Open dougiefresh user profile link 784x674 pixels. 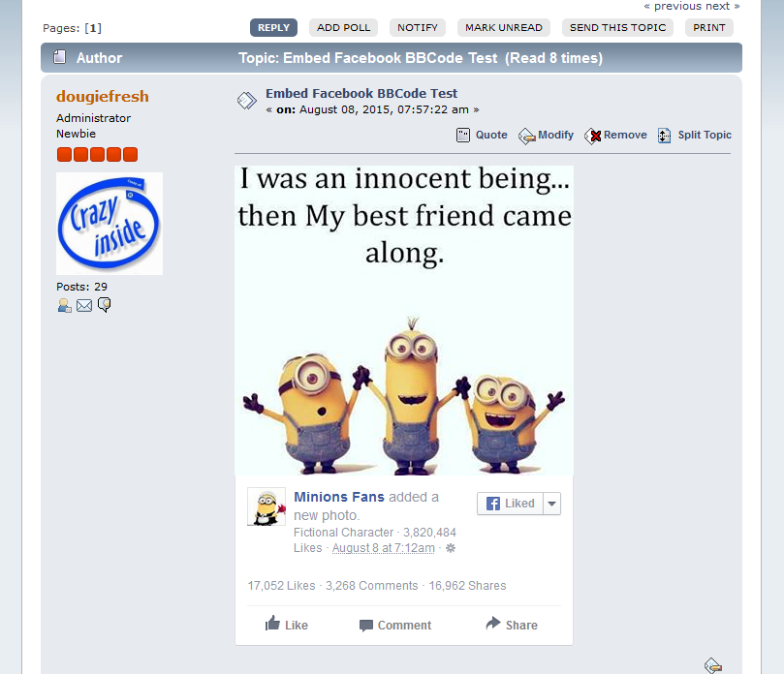103,96
